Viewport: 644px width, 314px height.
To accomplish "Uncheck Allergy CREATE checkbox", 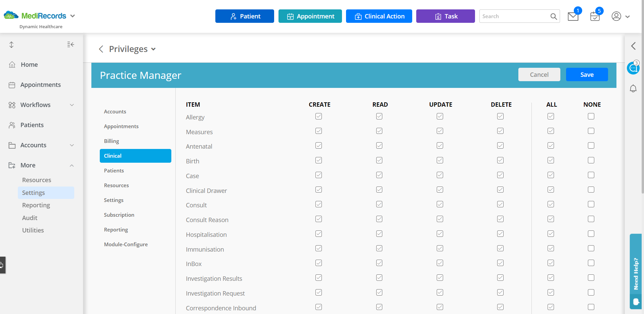I will point(319,116).
